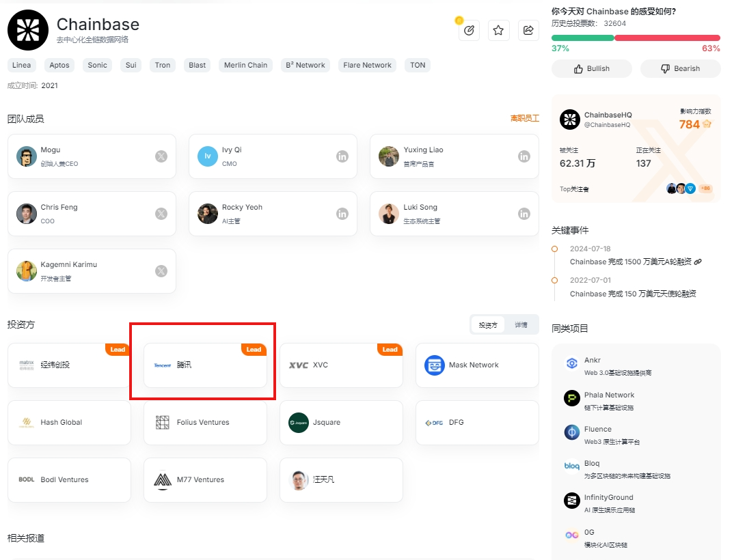
Task: Select the Tron chain tag
Action: pyautogui.click(x=163, y=66)
